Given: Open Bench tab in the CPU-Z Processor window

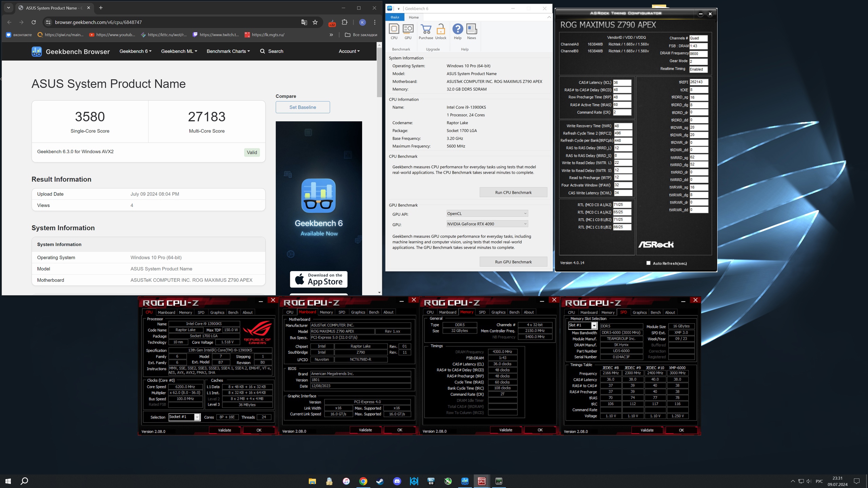Looking at the screenshot, I should point(233,312).
